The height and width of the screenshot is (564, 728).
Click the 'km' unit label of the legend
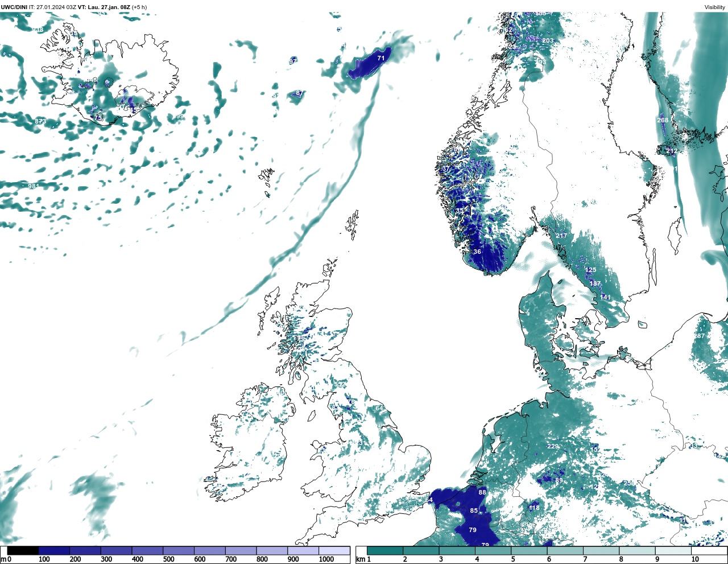pos(361,559)
